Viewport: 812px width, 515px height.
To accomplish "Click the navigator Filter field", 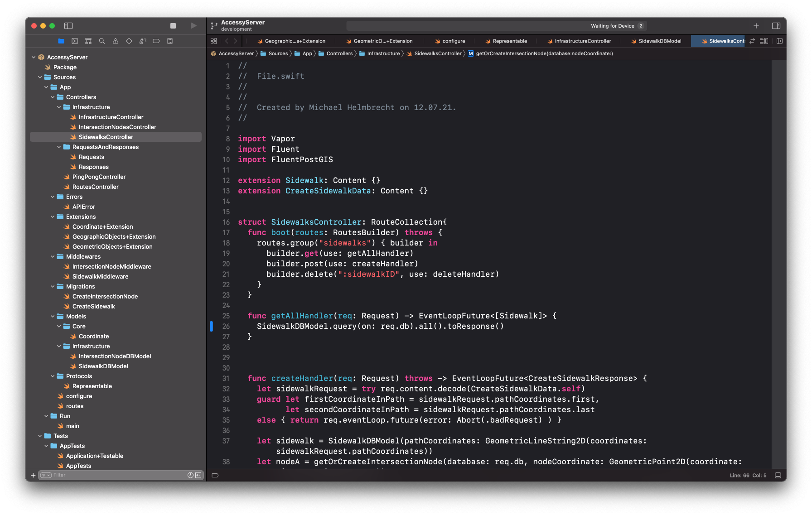I will pos(118,475).
